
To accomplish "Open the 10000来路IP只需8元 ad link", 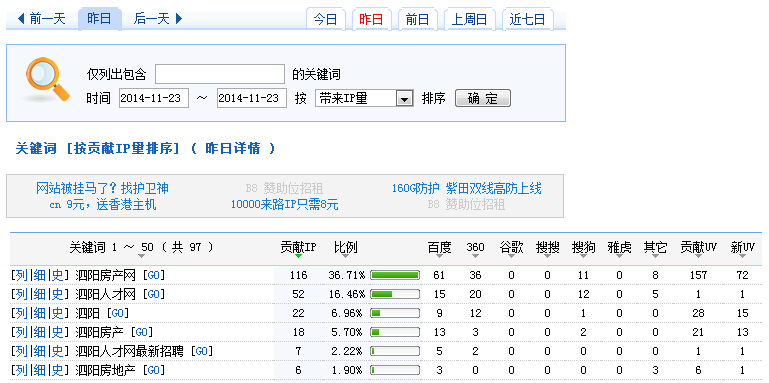I will (x=284, y=204).
